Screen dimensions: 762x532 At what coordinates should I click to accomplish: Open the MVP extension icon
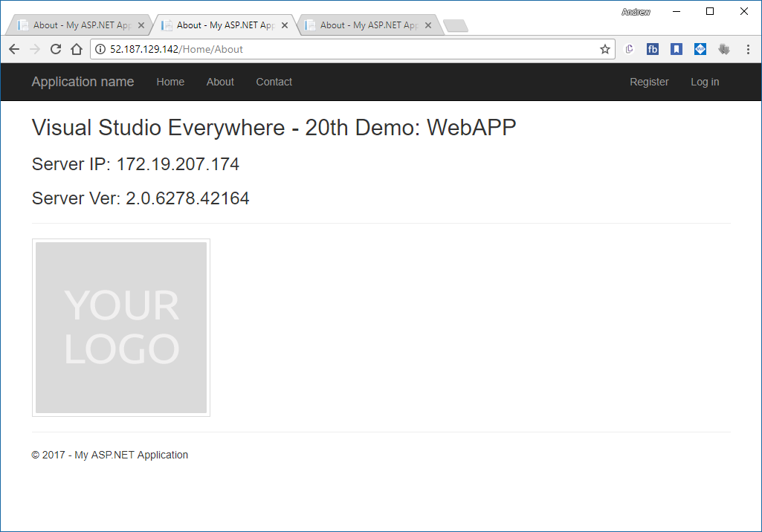700,49
